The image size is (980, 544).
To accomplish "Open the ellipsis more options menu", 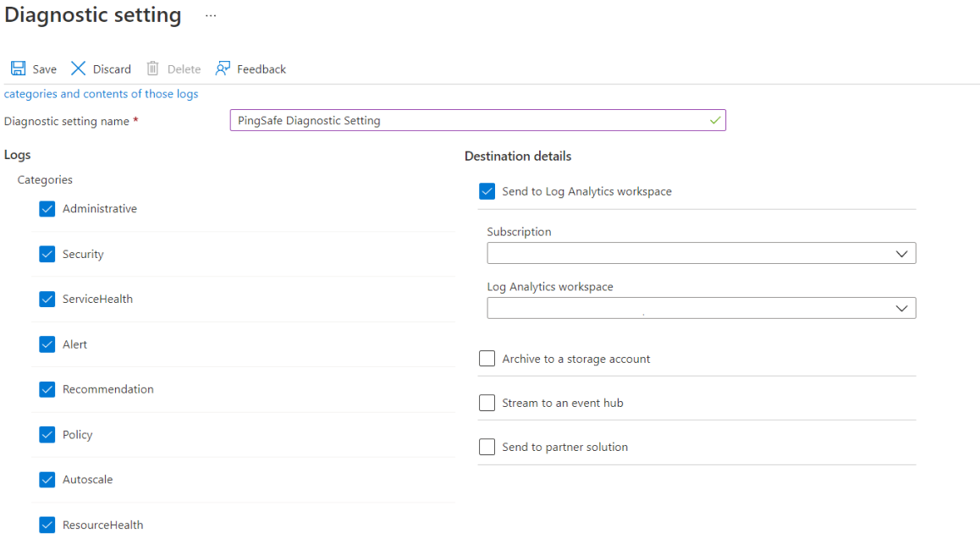I will pos(211,16).
